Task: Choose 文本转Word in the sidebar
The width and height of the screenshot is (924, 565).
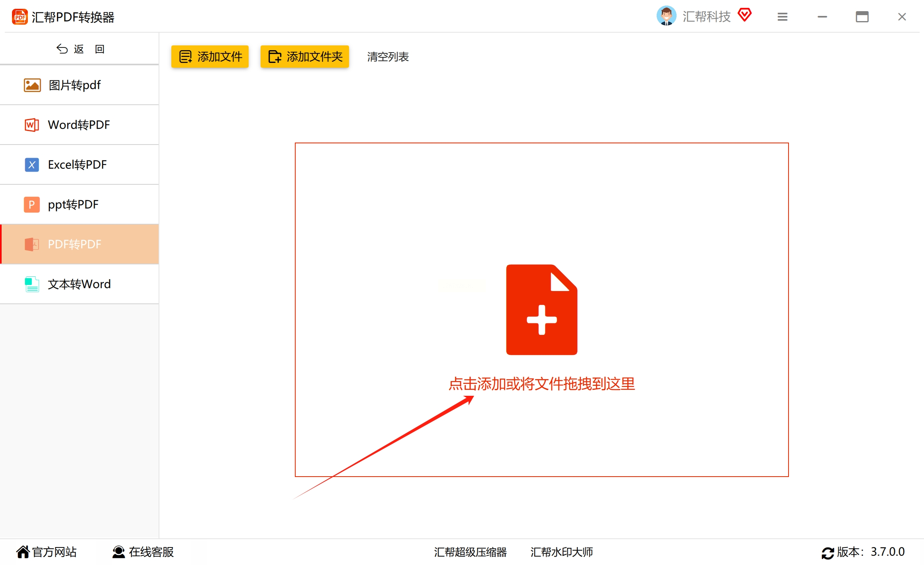Action: point(79,284)
